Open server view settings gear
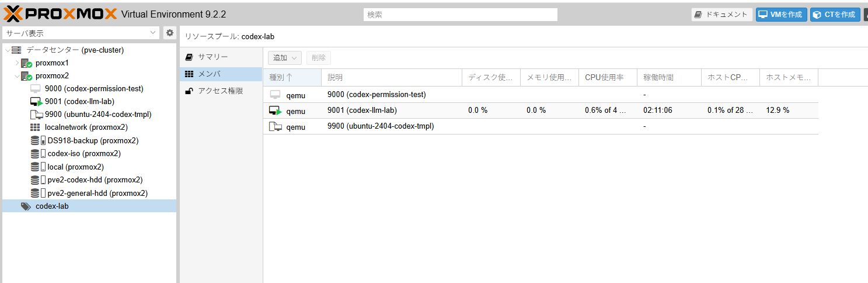 (170, 33)
